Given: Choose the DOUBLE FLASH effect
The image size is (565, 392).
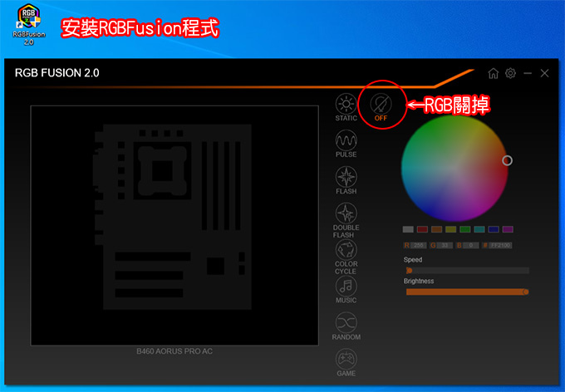Looking at the screenshot, I should tap(346, 220).
